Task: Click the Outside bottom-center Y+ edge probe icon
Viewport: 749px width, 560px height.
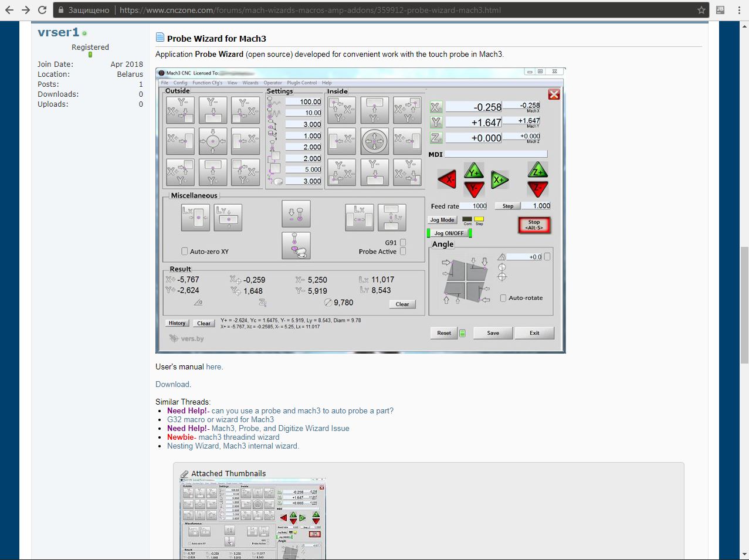Action: [213, 172]
